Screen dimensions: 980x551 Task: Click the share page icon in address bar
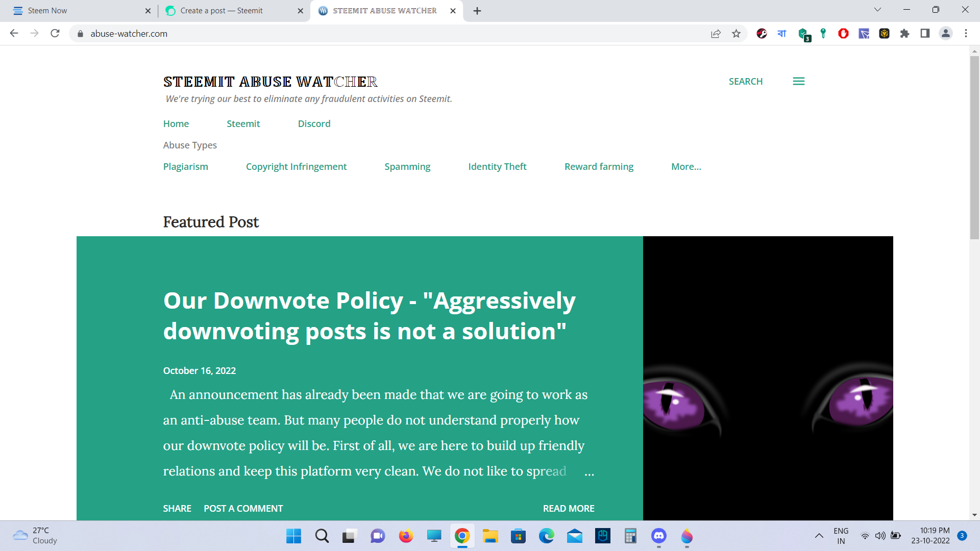tap(716, 34)
